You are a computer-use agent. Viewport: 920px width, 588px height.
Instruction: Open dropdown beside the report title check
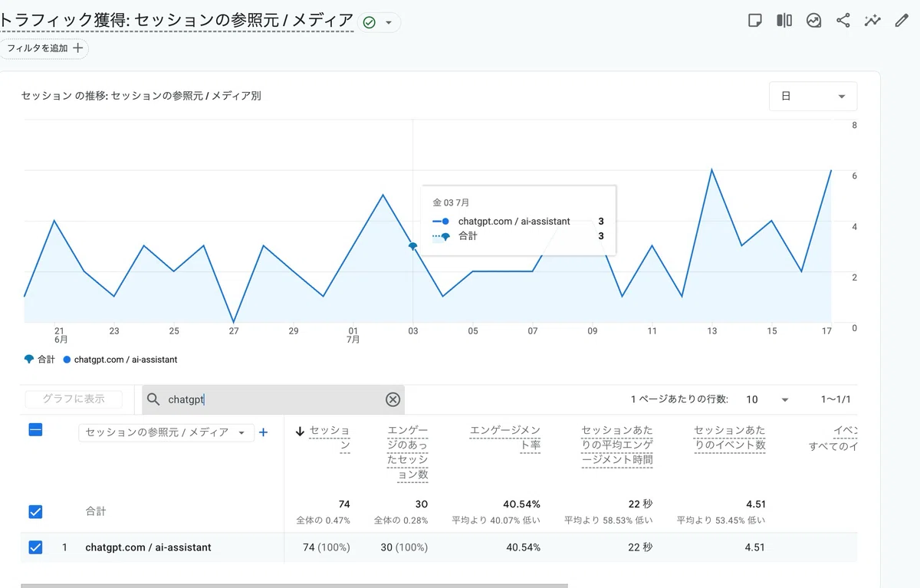(388, 22)
